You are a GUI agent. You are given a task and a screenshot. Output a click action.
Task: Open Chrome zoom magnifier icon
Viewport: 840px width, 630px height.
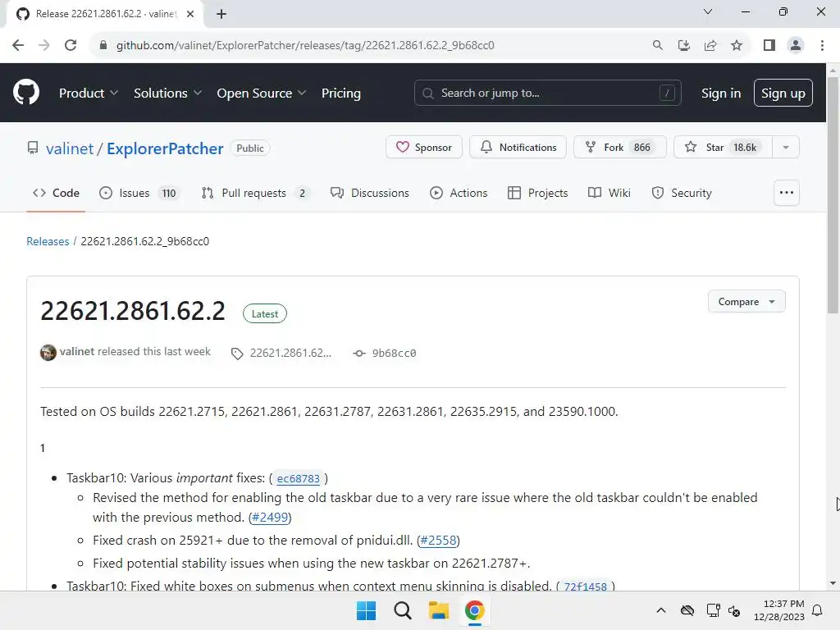657,45
